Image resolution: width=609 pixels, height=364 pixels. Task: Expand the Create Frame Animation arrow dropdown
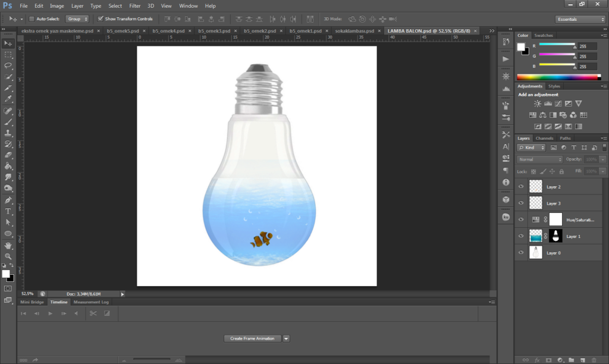(x=286, y=338)
